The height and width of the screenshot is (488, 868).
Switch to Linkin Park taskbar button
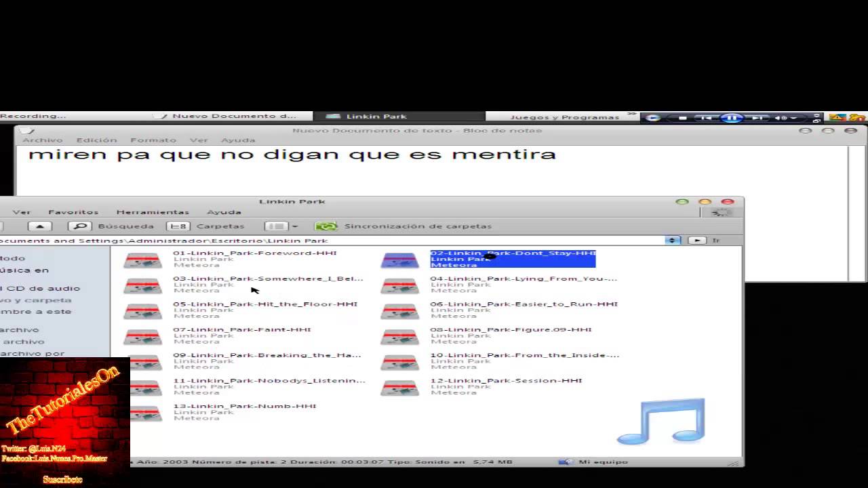coord(399,117)
